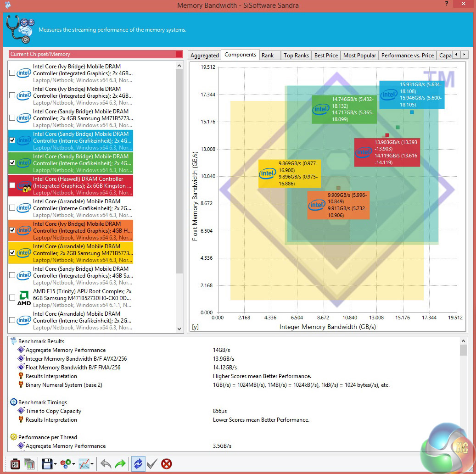This screenshot has height=474, width=476.
Task: Switch to the Top Ranks tab
Action: tap(296, 56)
